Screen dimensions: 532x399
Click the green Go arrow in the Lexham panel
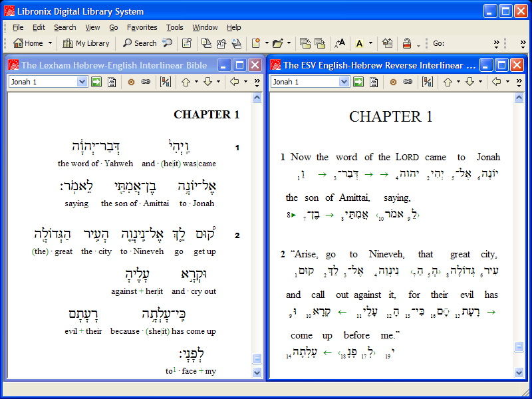(96, 82)
